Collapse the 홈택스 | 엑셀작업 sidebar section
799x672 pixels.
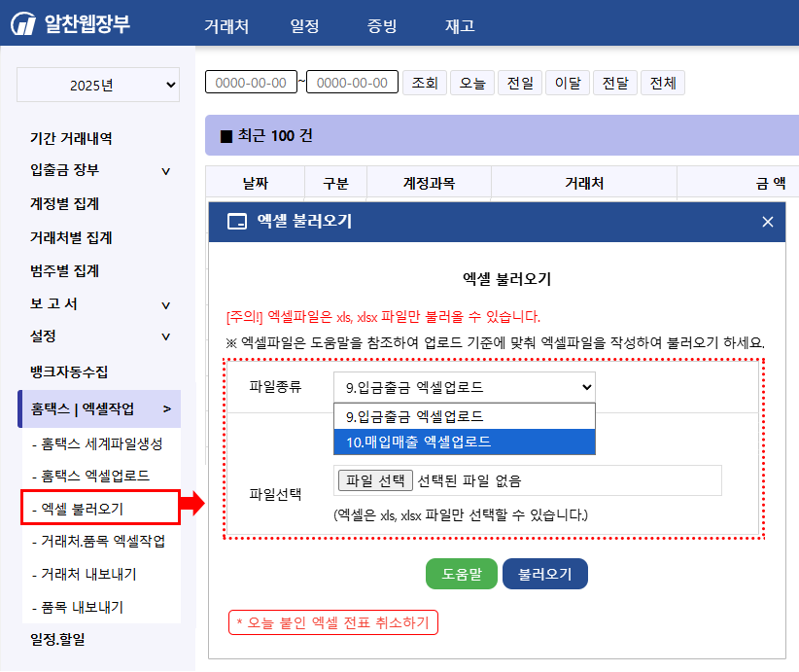[99, 408]
